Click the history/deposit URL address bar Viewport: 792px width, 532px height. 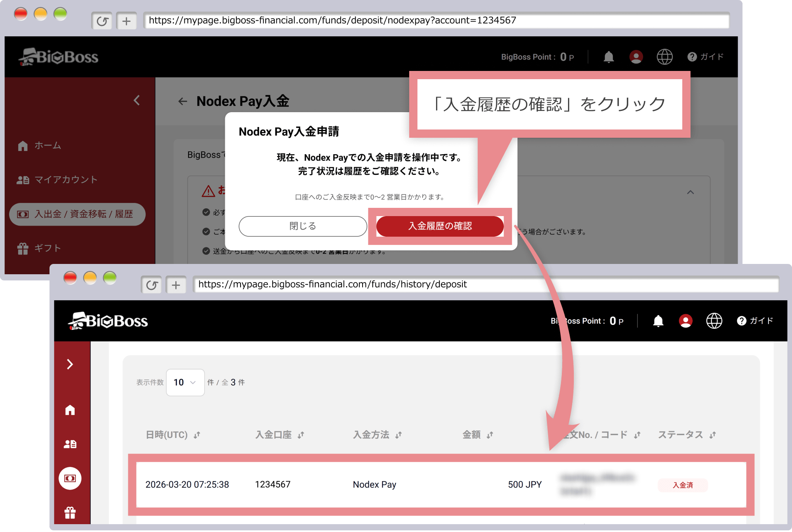486,284
